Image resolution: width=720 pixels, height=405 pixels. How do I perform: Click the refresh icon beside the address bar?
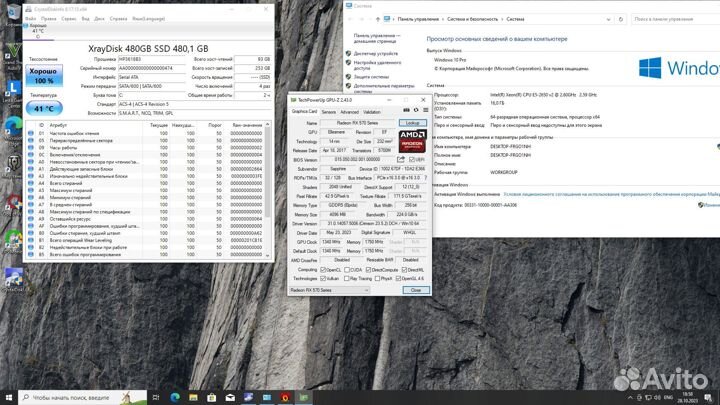[x=621, y=19]
